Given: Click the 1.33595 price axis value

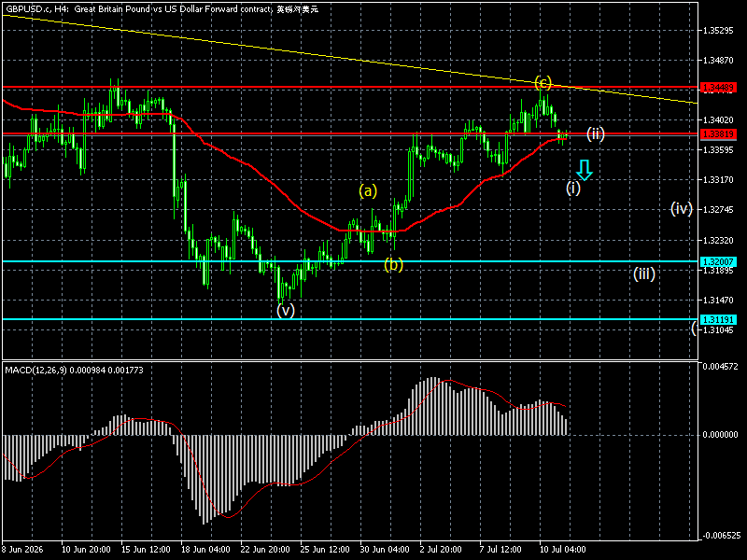Looking at the screenshot, I should coord(718,150).
